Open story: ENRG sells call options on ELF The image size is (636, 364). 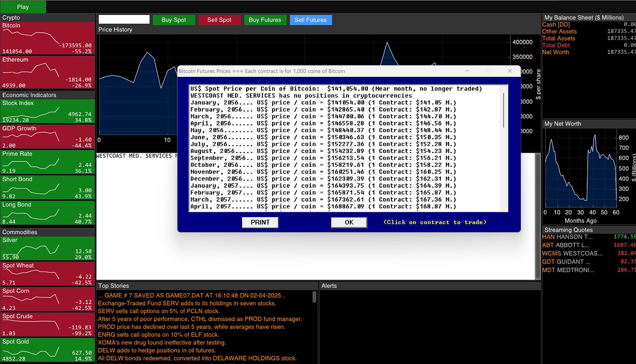click(158, 335)
